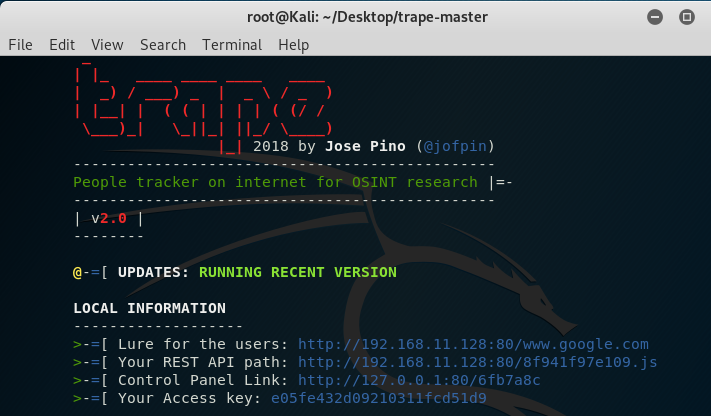Open the Terminal menu
Screen dimensions: 711x416
point(232,45)
